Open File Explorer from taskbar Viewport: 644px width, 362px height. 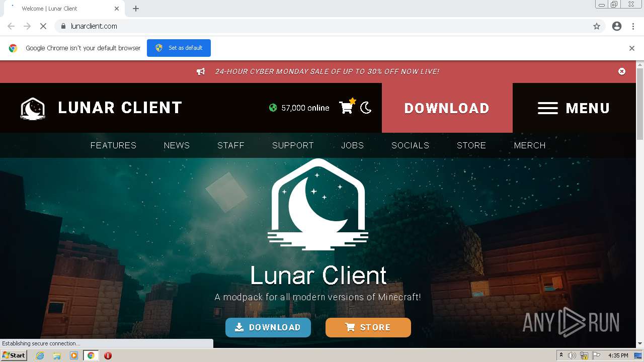[x=57, y=355]
